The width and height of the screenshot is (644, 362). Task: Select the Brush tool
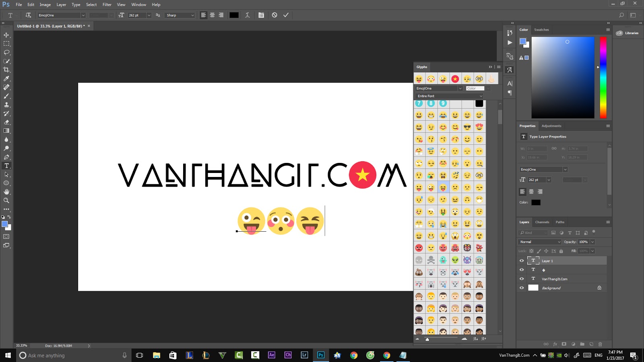(6, 96)
